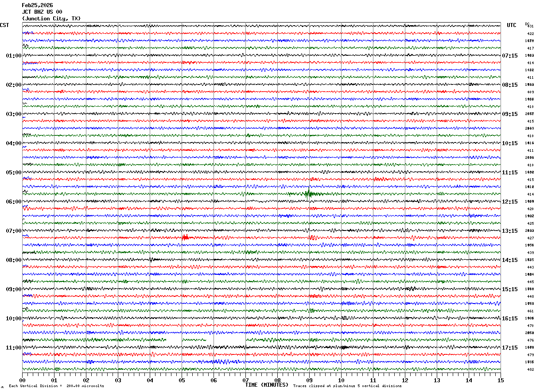Image resolution: width=536 pixels, height=392 pixels.
Task: Click the 15 tick on the minutes axis
Action: click(x=500, y=380)
